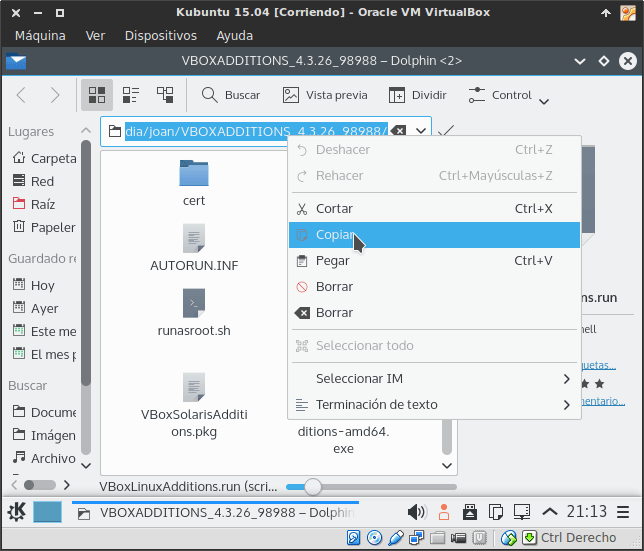Open the KDE application launcher
Image resolution: width=644 pixels, height=551 pixels.
click(17, 512)
